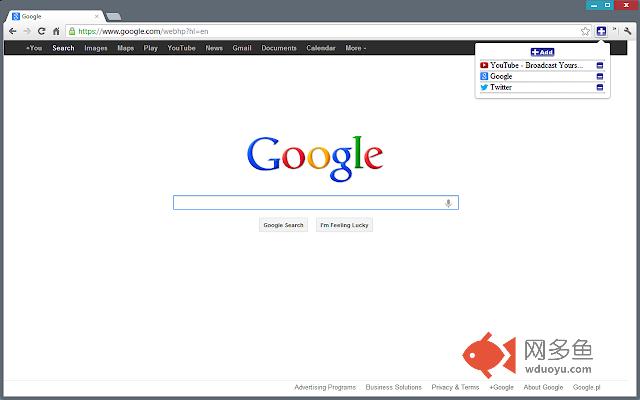Open Google.pl footer link

[587, 387]
